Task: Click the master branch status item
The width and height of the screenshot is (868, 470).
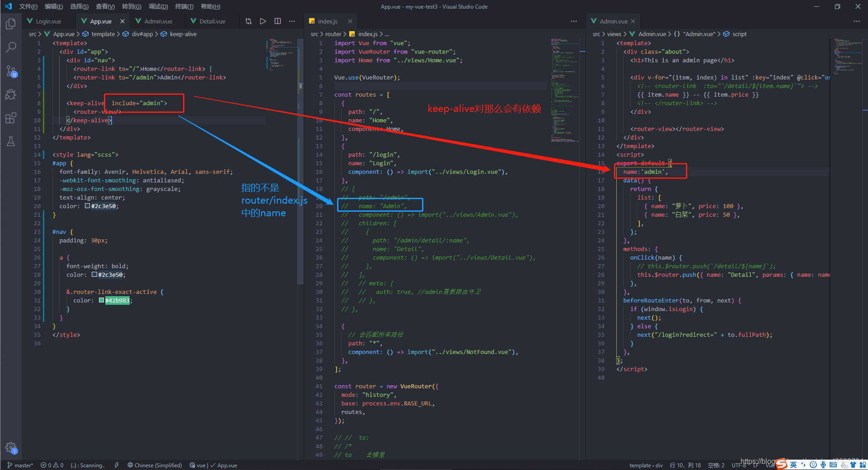Action: click(20, 465)
